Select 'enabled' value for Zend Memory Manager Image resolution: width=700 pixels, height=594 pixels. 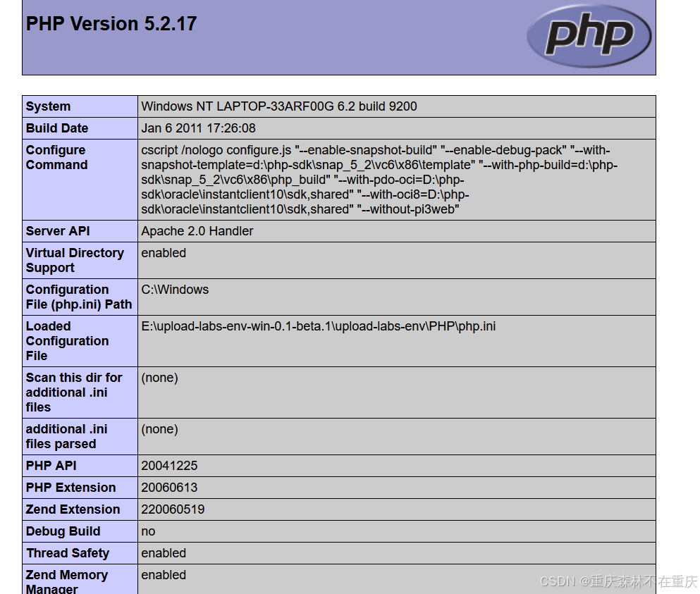point(164,575)
